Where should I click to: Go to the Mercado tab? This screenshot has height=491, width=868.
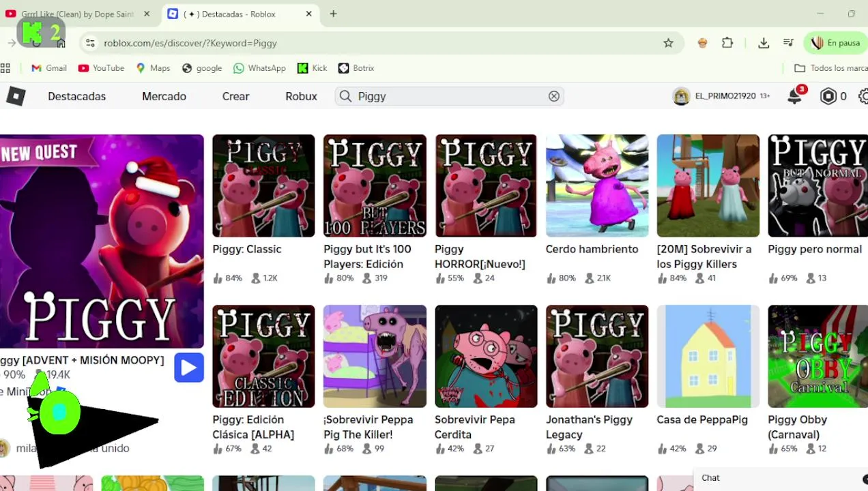click(x=164, y=96)
